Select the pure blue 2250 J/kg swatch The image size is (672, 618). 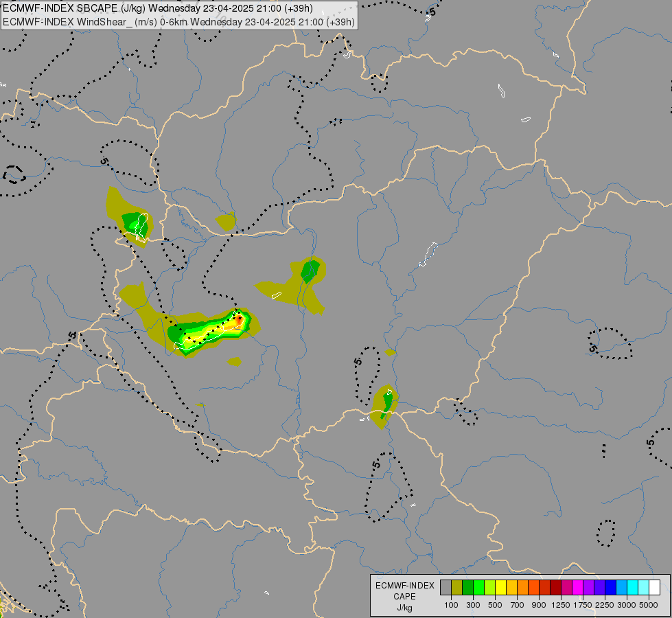[610, 587]
